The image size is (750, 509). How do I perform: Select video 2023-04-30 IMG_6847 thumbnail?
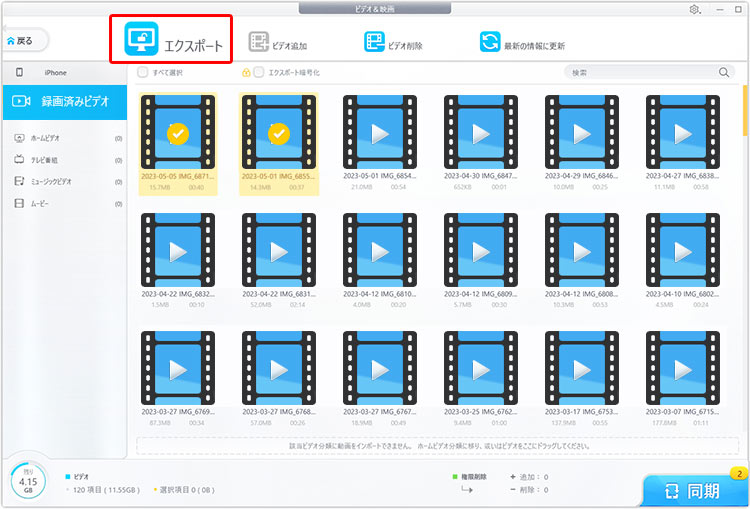click(481, 132)
